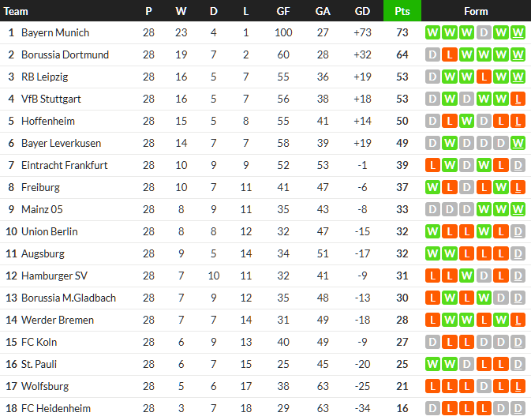Sort table by the Pts column header
Screen dimensions: 531x420
click(x=402, y=11)
